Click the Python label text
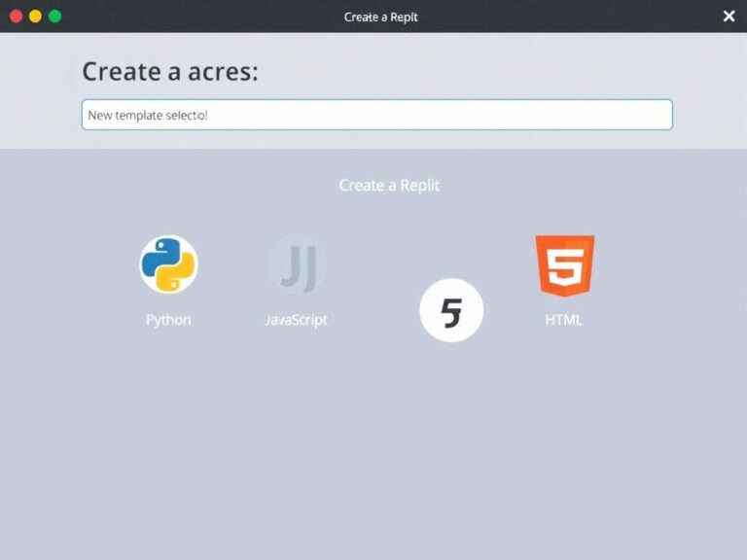 [x=168, y=320]
